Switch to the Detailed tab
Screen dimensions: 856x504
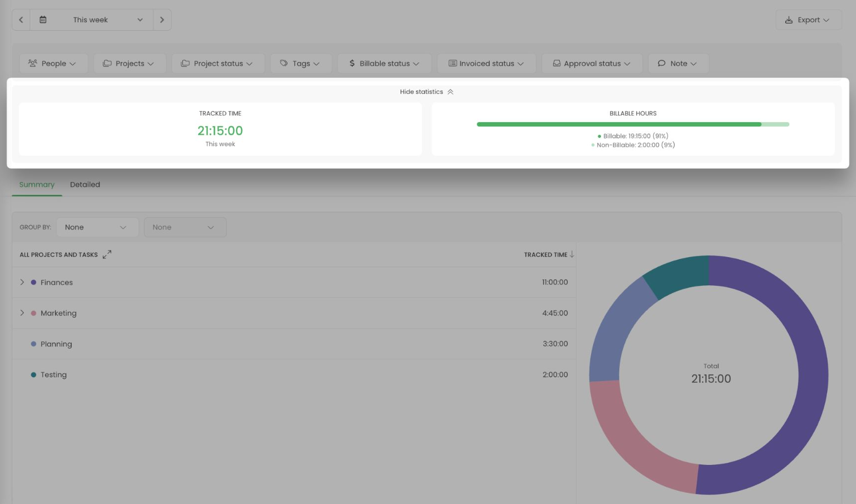85,184
